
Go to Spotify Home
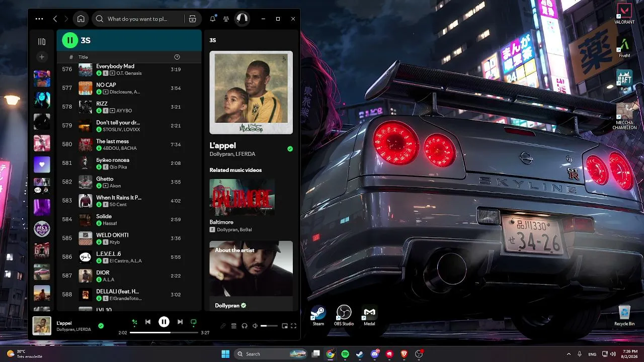click(x=80, y=19)
